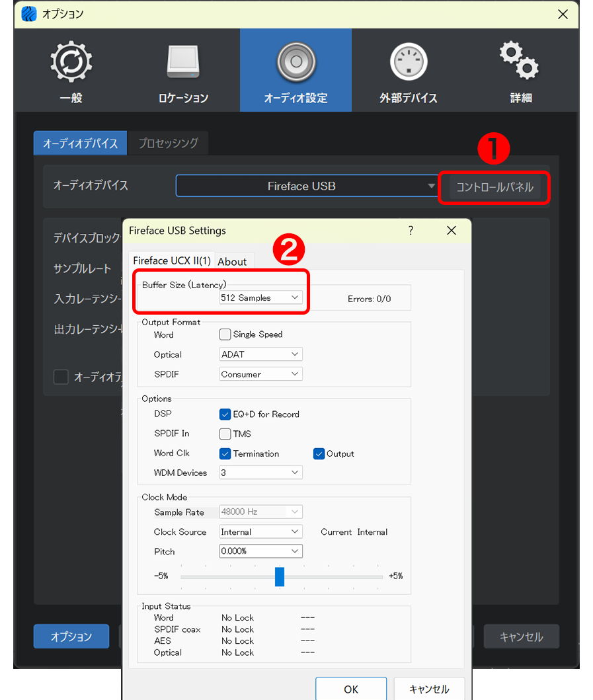Enable the Single Speed word checkbox
This screenshot has height=700, width=593.
[x=225, y=334]
